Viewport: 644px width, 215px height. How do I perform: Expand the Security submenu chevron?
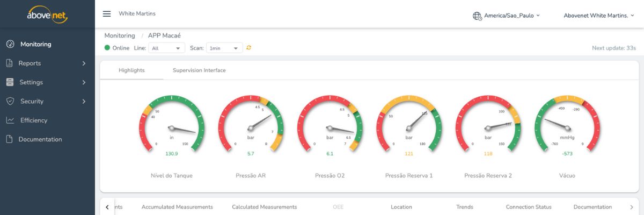[x=84, y=101]
